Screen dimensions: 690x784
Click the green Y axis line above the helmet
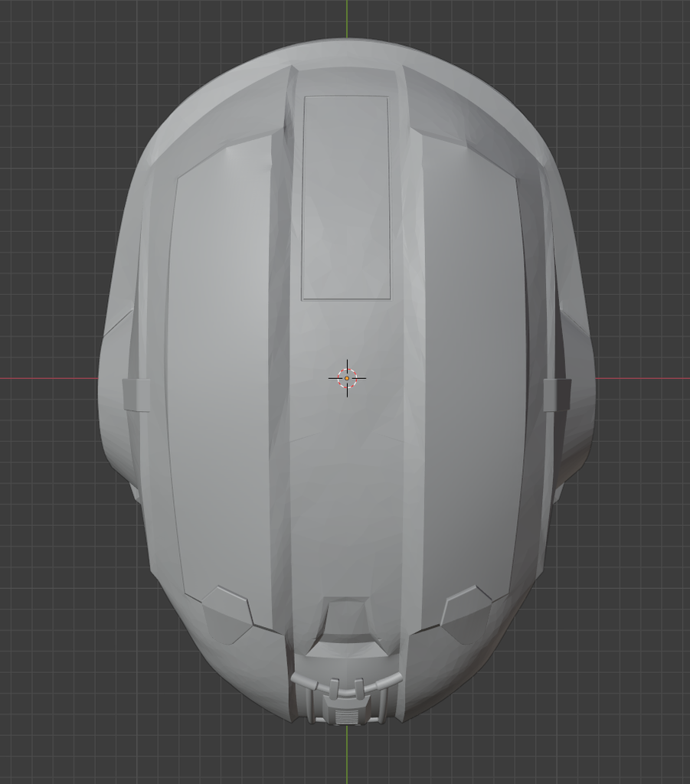pos(348,19)
